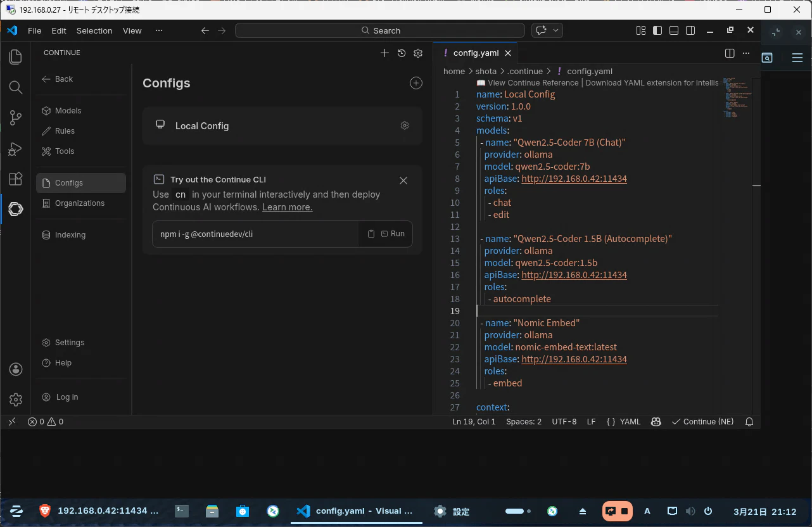Split the editor right

click(730, 53)
